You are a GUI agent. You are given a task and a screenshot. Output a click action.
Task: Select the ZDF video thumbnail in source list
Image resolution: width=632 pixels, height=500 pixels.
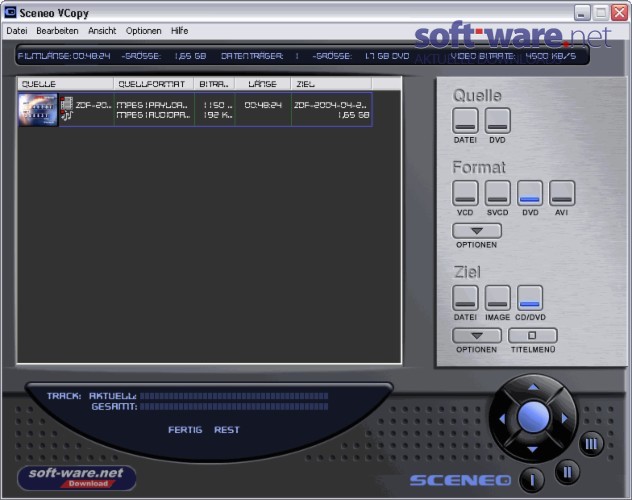coord(38,110)
